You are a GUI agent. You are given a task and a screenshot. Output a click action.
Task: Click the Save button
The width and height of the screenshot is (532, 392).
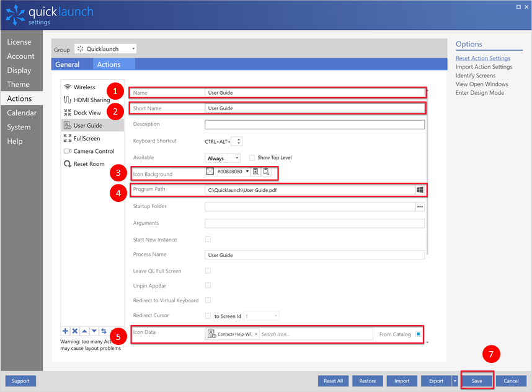[x=477, y=381]
